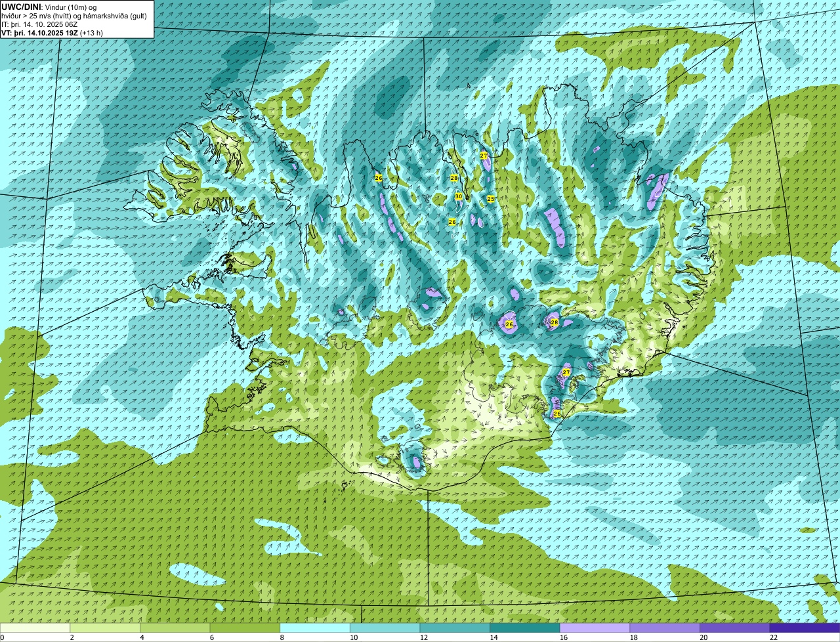
Task: Click the 16–18 m/s lavender legend swatch
Action: (595, 628)
